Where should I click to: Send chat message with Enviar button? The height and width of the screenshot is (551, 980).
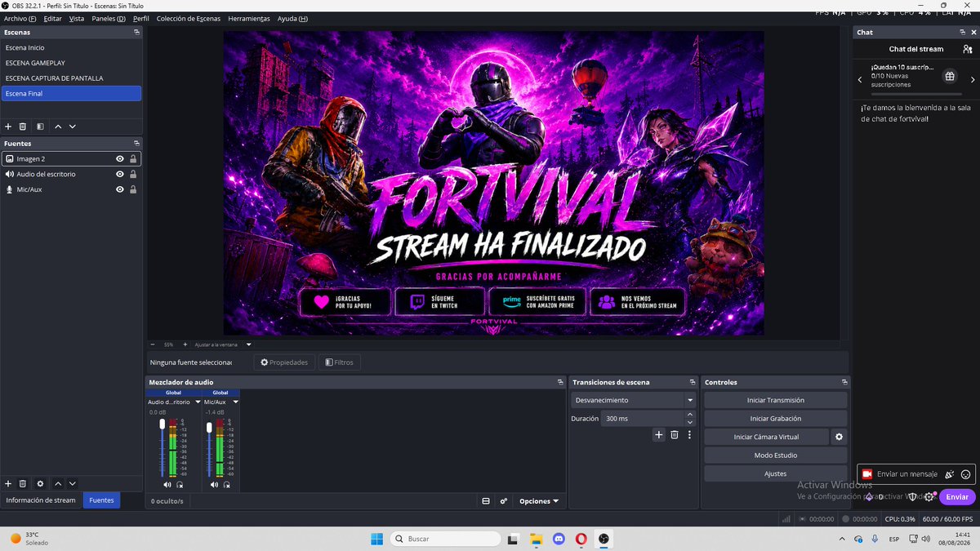pos(957,497)
